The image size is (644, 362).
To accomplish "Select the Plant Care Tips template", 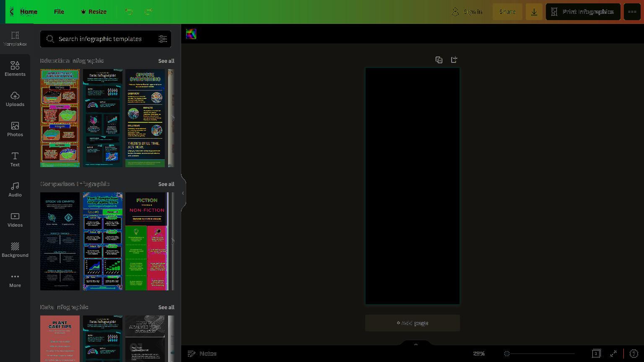I will [x=60, y=339].
